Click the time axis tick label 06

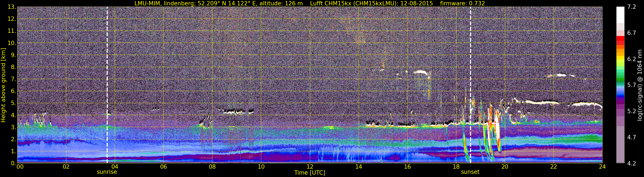(164, 167)
